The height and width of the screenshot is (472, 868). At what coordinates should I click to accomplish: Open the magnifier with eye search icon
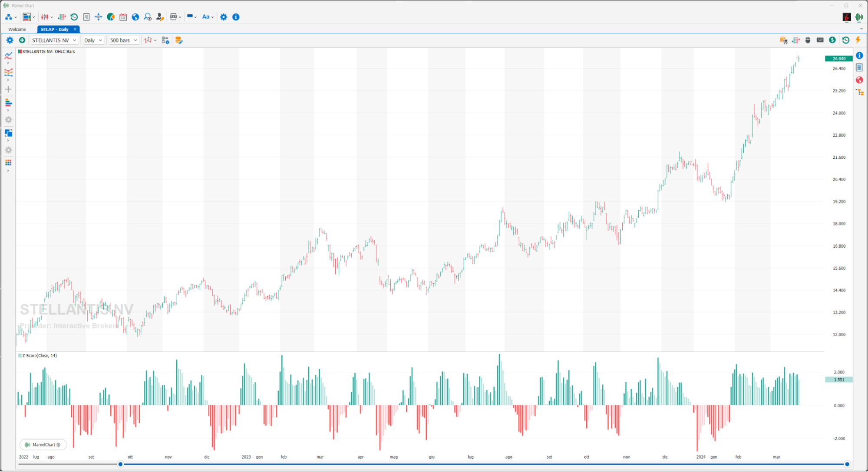[x=148, y=17]
